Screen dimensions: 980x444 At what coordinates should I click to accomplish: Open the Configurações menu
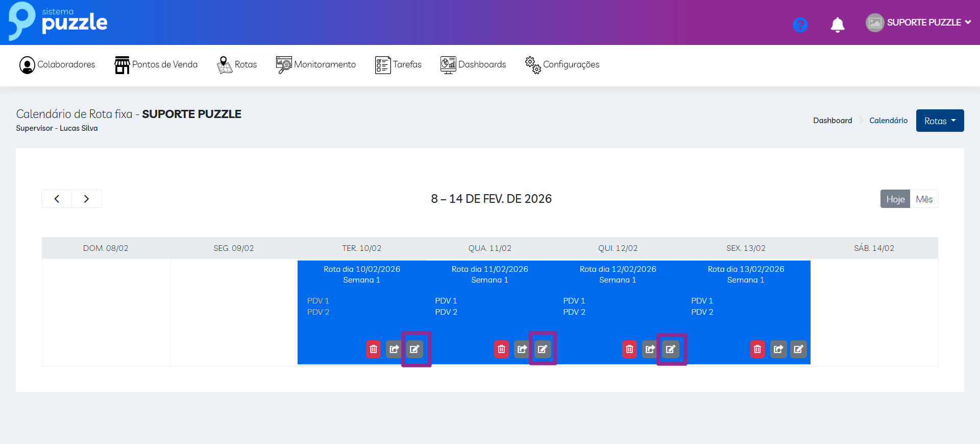[x=562, y=65]
